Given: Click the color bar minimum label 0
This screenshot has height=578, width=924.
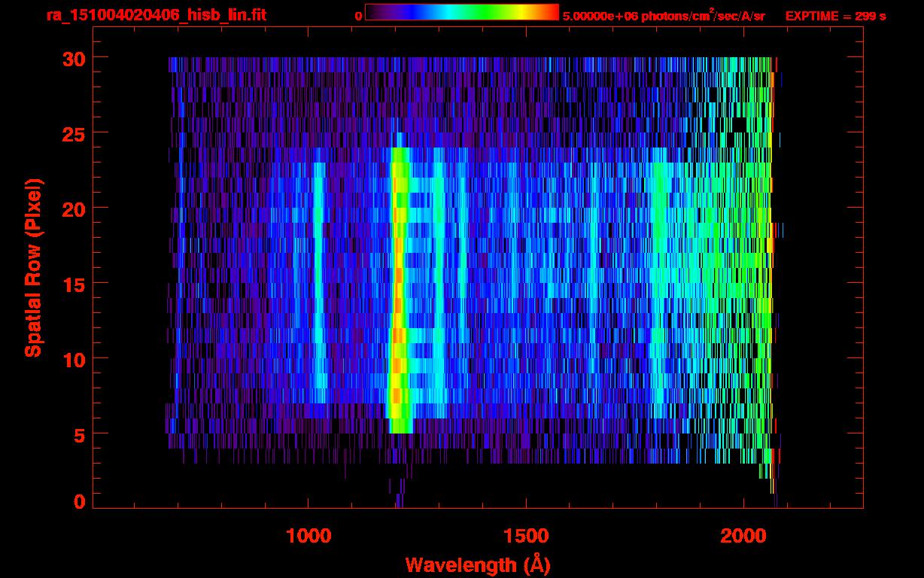Looking at the screenshot, I should point(358,16).
